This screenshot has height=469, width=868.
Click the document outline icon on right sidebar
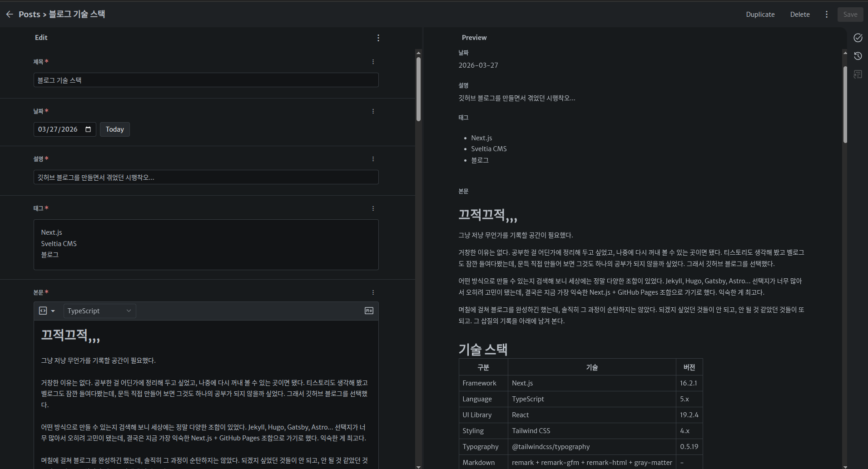tap(858, 74)
